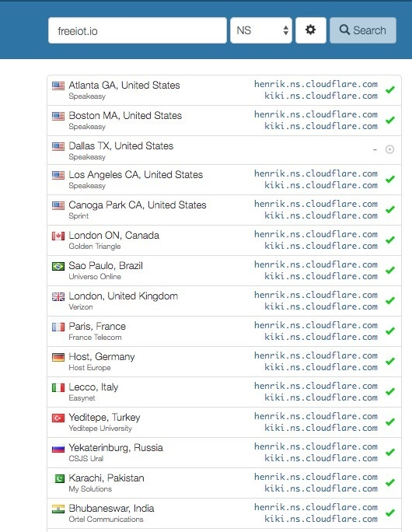412x532 pixels.
Task: Click the green checkmark for Canoga Park CA
Action: pyautogui.click(x=390, y=209)
